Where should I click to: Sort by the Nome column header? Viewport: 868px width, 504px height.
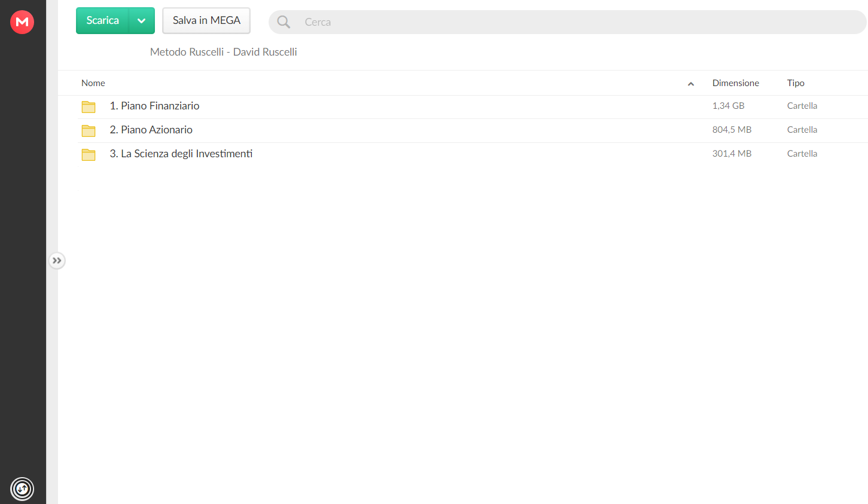coord(93,83)
